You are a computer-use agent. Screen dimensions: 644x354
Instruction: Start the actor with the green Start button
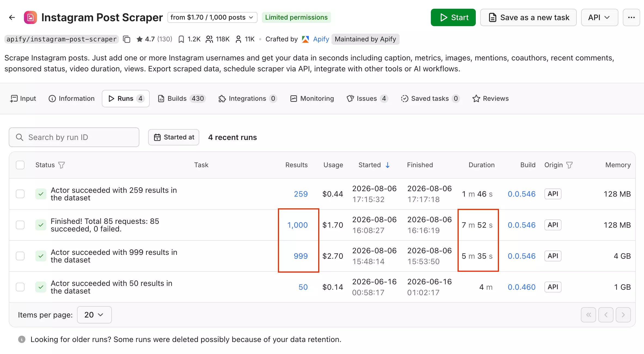pos(453,17)
